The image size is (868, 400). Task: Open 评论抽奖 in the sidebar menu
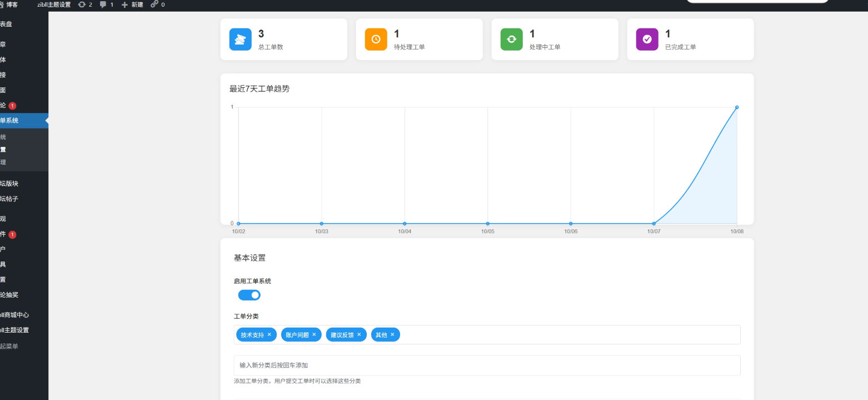[13, 295]
